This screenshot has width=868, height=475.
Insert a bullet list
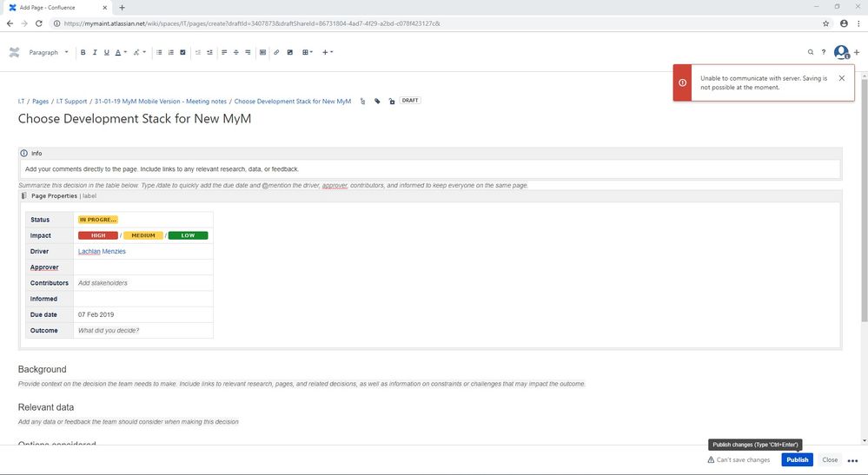[x=159, y=52]
